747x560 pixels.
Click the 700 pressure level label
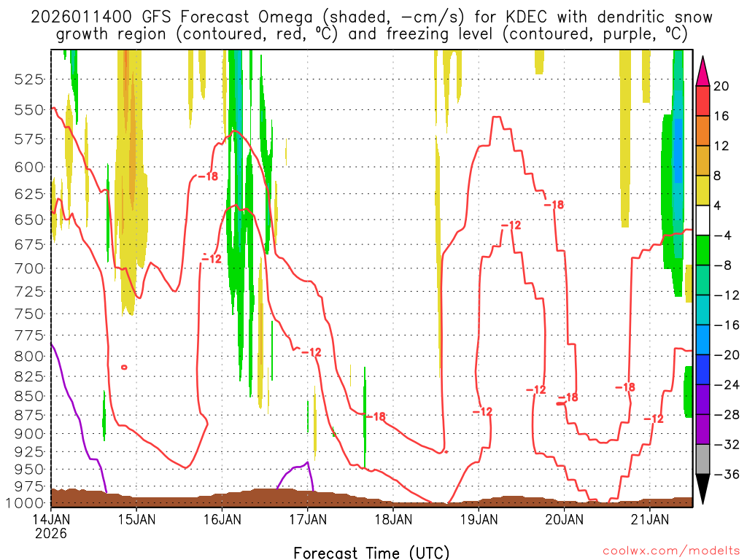tap(29, 268)
